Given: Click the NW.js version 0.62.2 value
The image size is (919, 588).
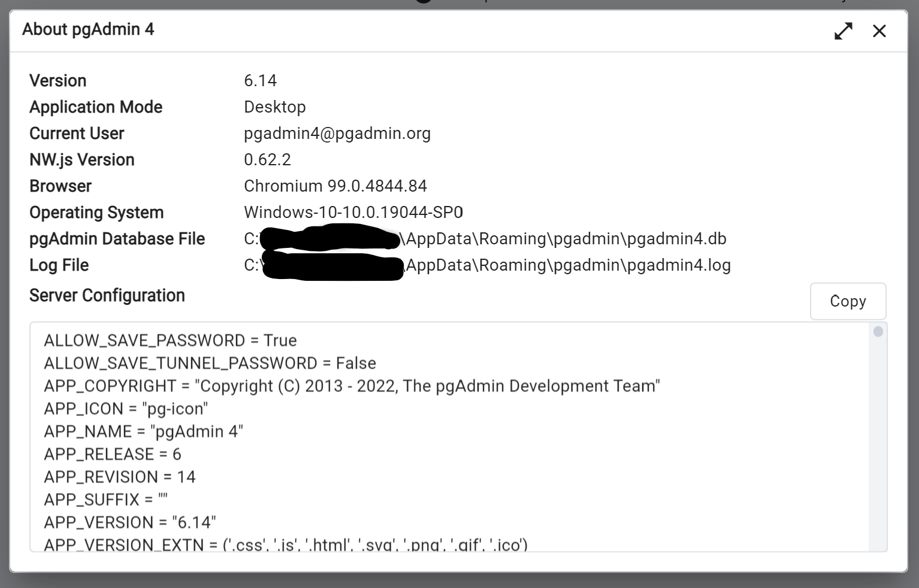Looking at the screenshot, I should 267,160.
